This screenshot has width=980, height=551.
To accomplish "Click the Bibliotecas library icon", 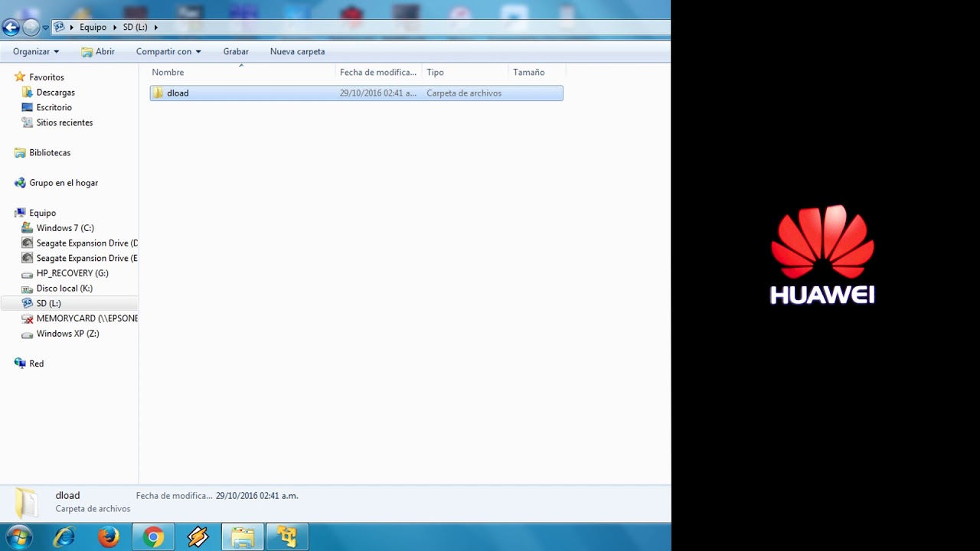I will 20,152.
